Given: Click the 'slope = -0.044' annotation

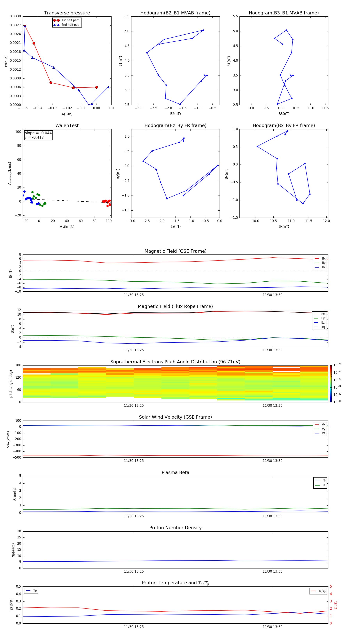Looking at the screenshot, I should click(38, 133).
